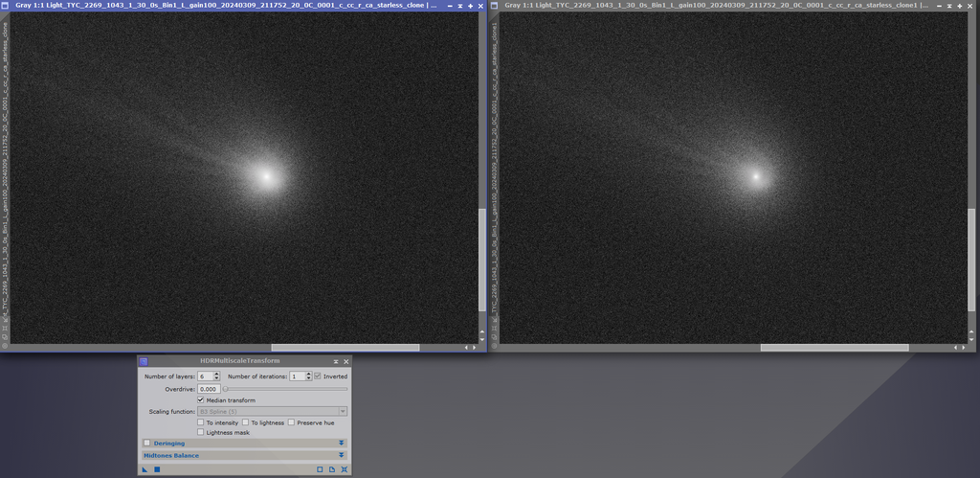Image resolution: width=980 pixels, height=478 pixels.
Task: Shade the HDRMultiscaleTransform dialog
Action: (x=336, y=362)
